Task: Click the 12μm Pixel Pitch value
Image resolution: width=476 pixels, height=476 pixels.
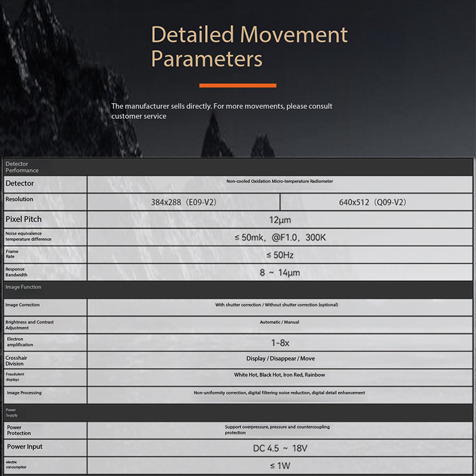Action: [x=280, y=220]
